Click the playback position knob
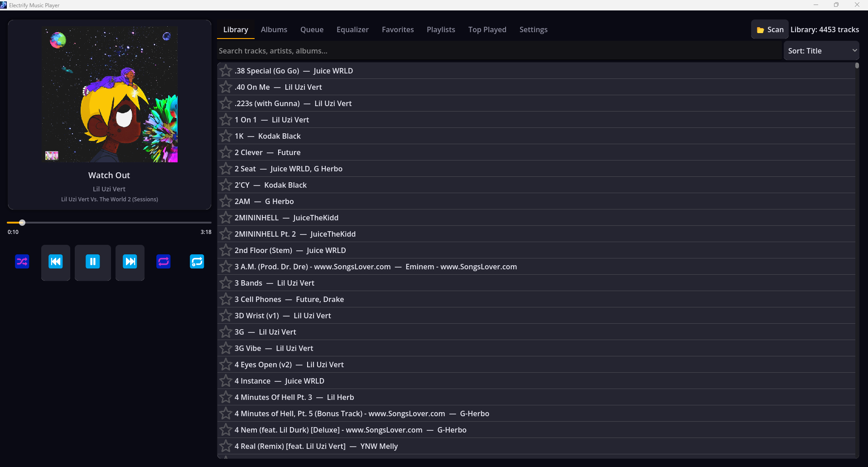Image resolution: width=868 pixels, height=467 pixels. click(x=22, y=223)
